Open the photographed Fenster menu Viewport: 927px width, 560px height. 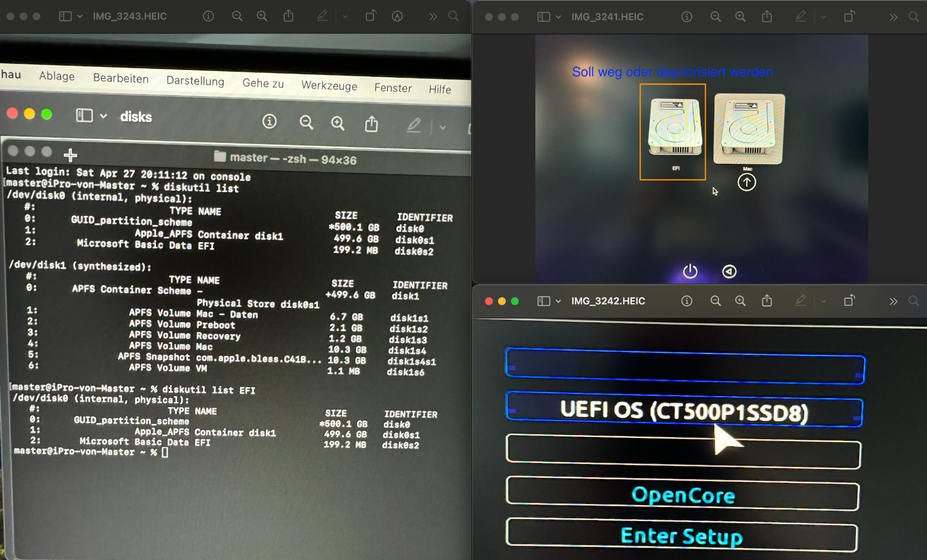(x=393, y=88)
